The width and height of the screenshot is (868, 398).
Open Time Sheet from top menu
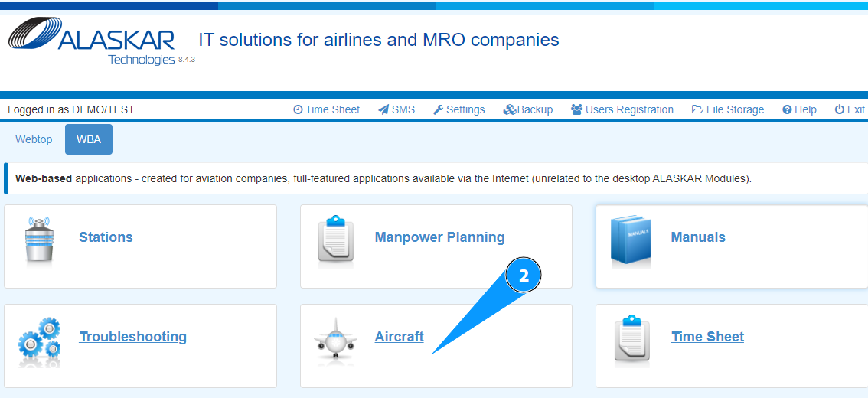(326, 109)
